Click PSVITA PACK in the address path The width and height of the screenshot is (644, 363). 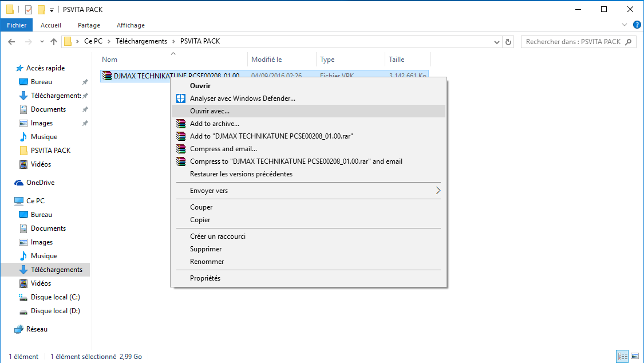pos(200,41)
